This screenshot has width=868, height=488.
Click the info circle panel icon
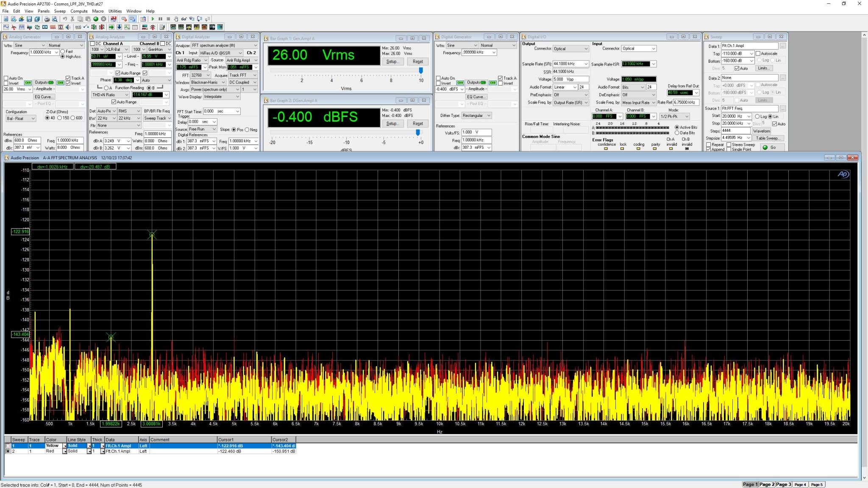pos(60,27)
